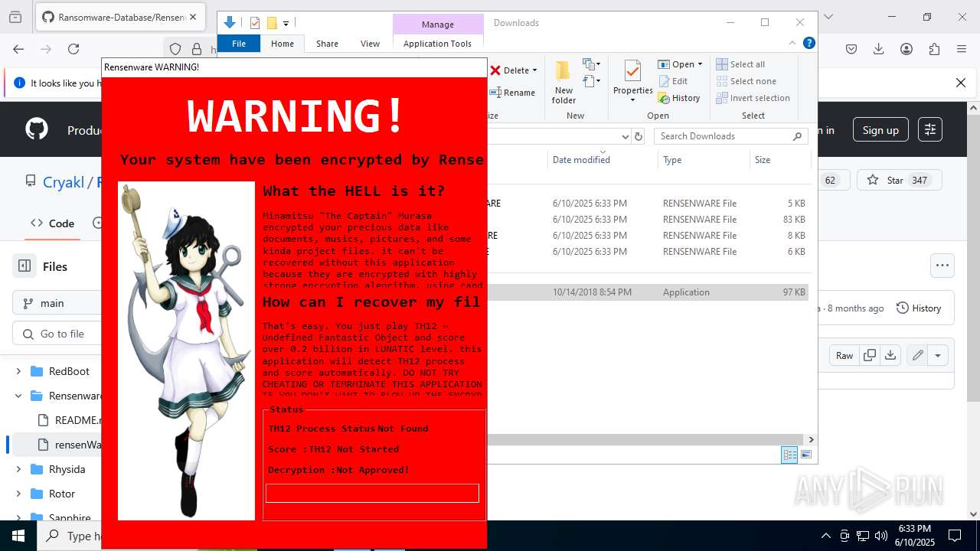Expand the Rhysida folder in file tree
Image resolution: width=980 pixels, height=551 pixels.
coord(18,469)
